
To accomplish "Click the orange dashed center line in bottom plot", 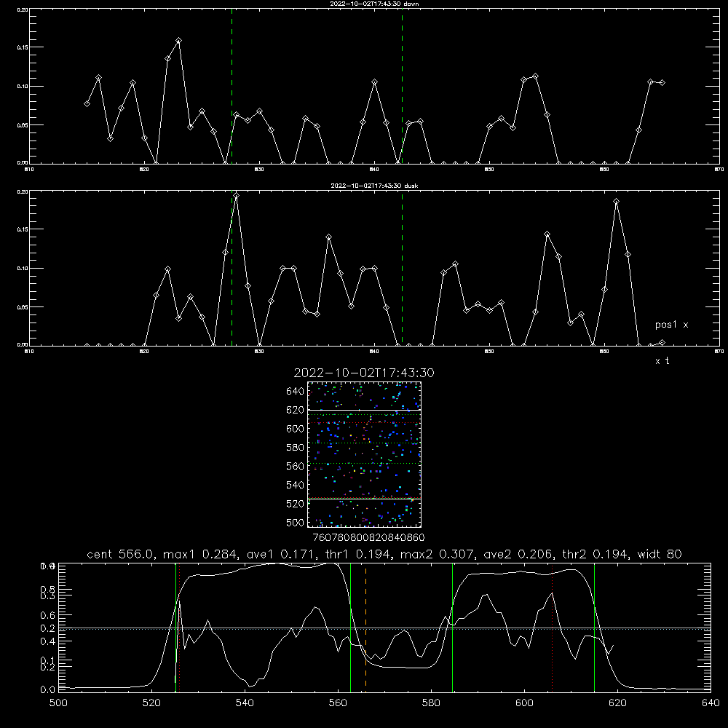I will point(366,628).
